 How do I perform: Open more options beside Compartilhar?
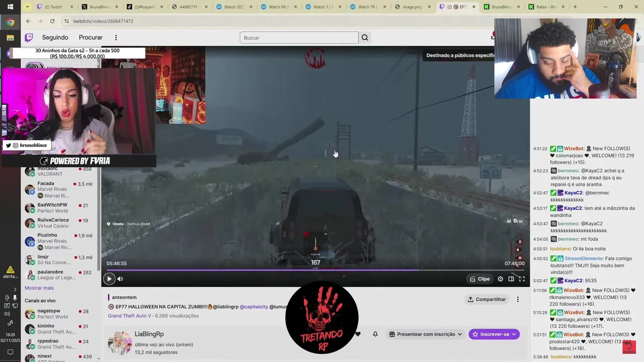tap(518, 299)
